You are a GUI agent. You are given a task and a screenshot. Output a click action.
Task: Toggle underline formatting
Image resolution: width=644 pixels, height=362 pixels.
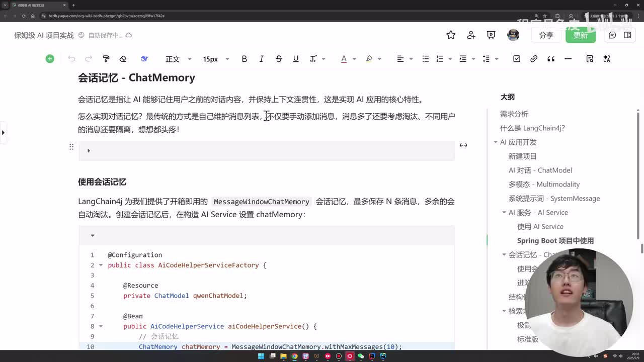296,59
